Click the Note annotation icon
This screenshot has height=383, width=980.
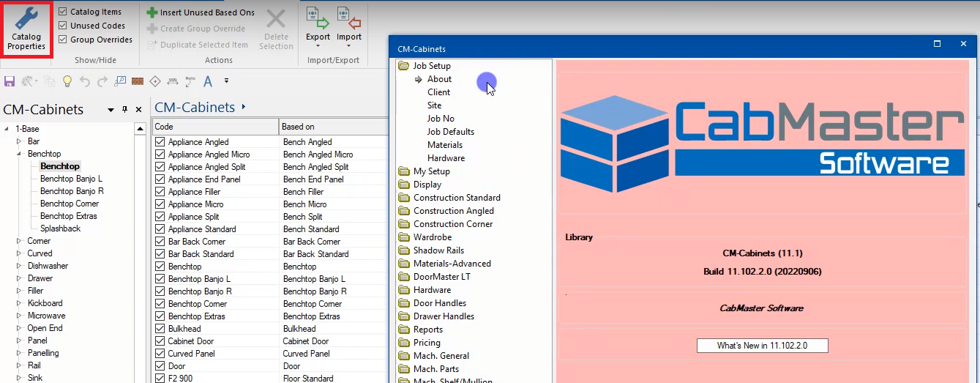tap(190, 81)
